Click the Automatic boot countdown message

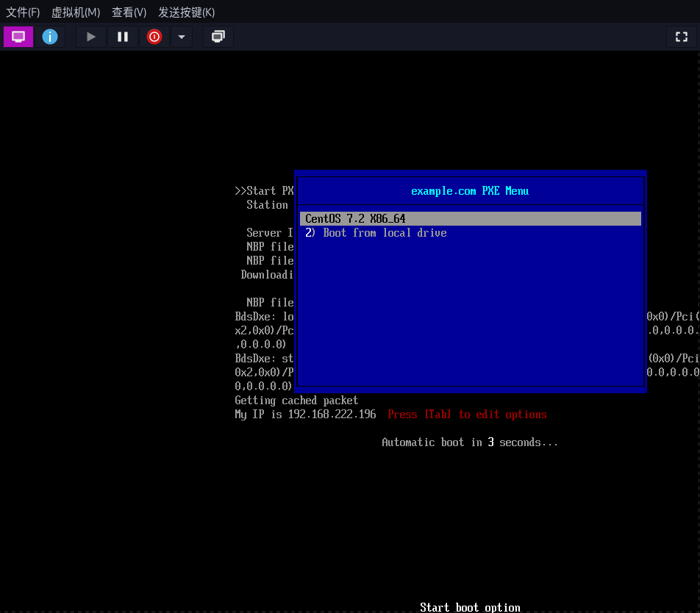(x=469, y=442)
